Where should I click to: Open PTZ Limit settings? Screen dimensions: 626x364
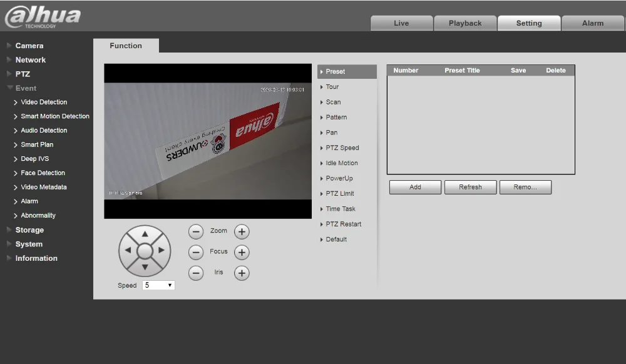pos(340,193)
